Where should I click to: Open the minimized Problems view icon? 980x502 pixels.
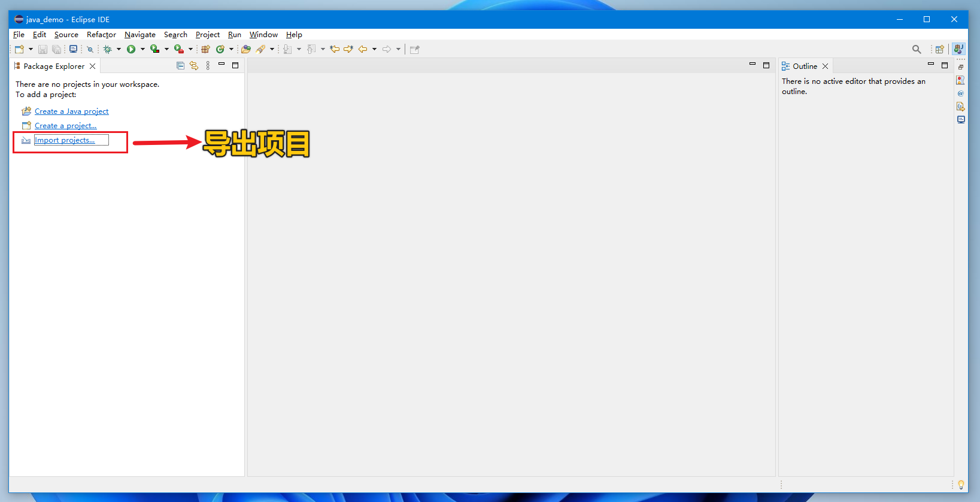point(961,80)
